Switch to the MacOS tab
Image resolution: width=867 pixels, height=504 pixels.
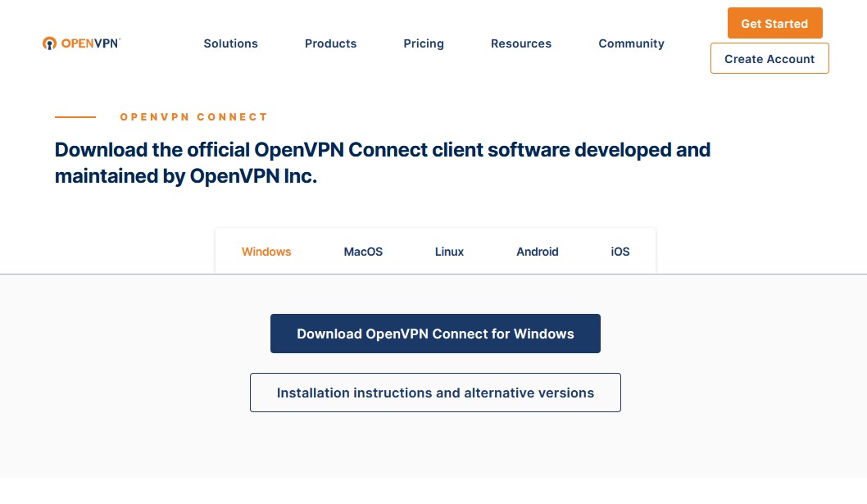tap(363, 252)
